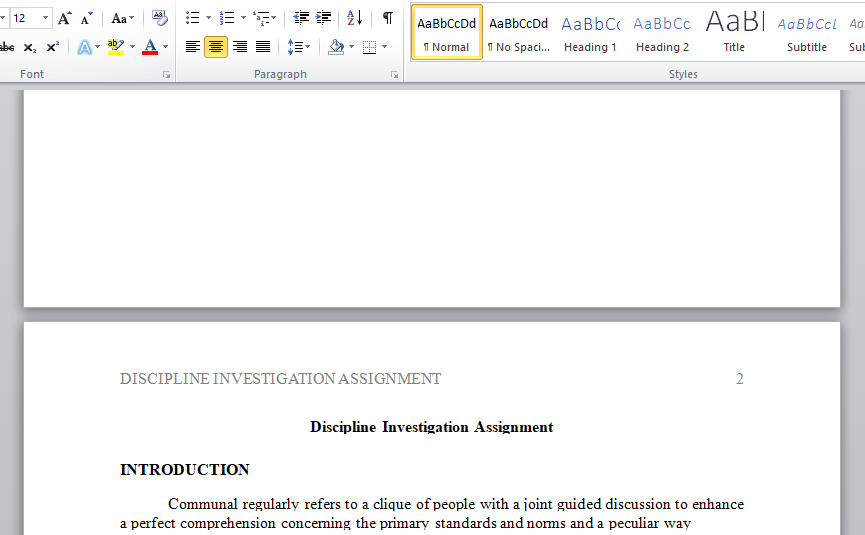The height and width of the screenshot is (535, 865).
Task: Click font size field showing 12
Action: [24, 18]
